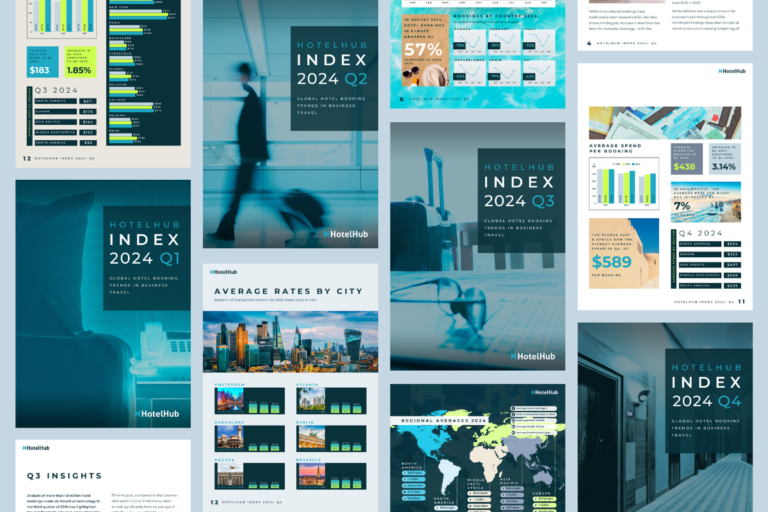The width and height of the screenshot is (768, 512).
Task: Click the 'Q3 2024' table heading
Action: click(56, 90)
